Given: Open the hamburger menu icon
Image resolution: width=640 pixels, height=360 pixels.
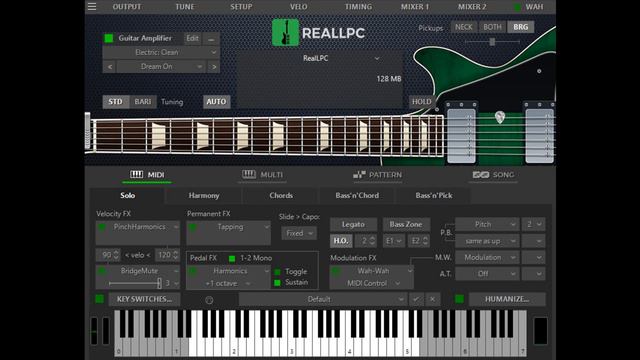Looking at the screenshot, I should 92,7.
